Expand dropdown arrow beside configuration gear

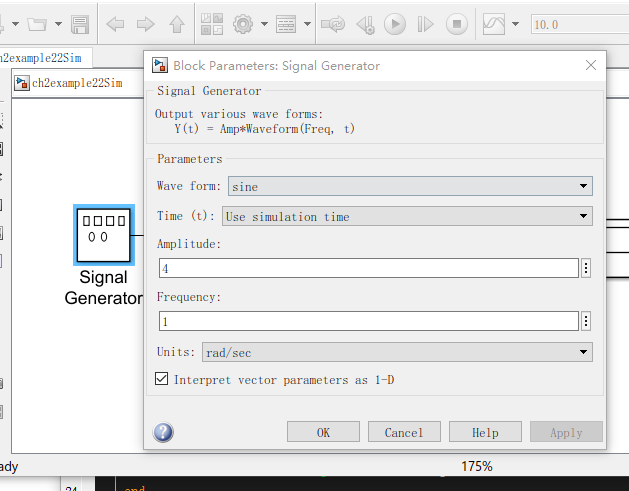(264, 24)
